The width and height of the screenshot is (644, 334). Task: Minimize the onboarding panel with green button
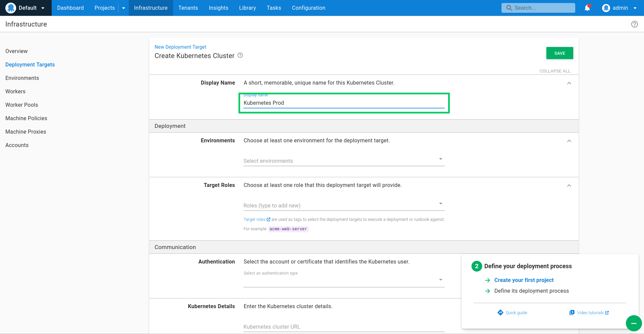634,323
